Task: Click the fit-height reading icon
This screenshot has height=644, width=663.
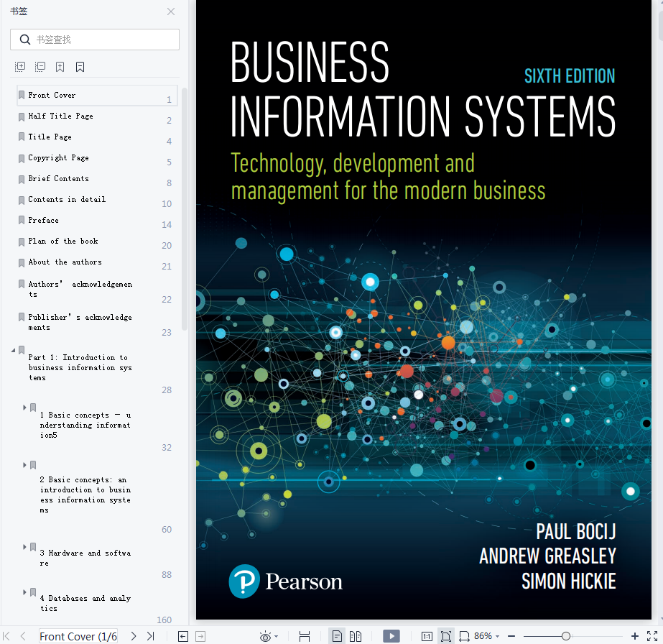Action: (x=305, y=636)
